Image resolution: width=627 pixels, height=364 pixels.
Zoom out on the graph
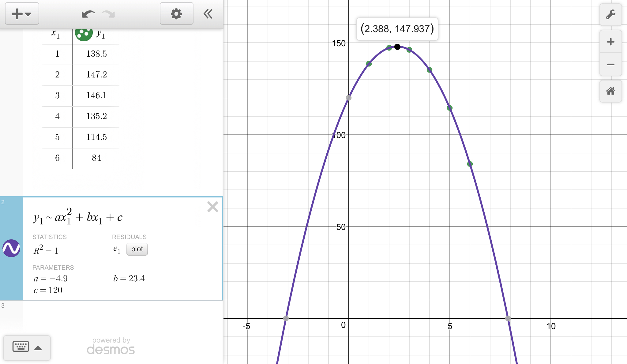[x=610, y=64]
